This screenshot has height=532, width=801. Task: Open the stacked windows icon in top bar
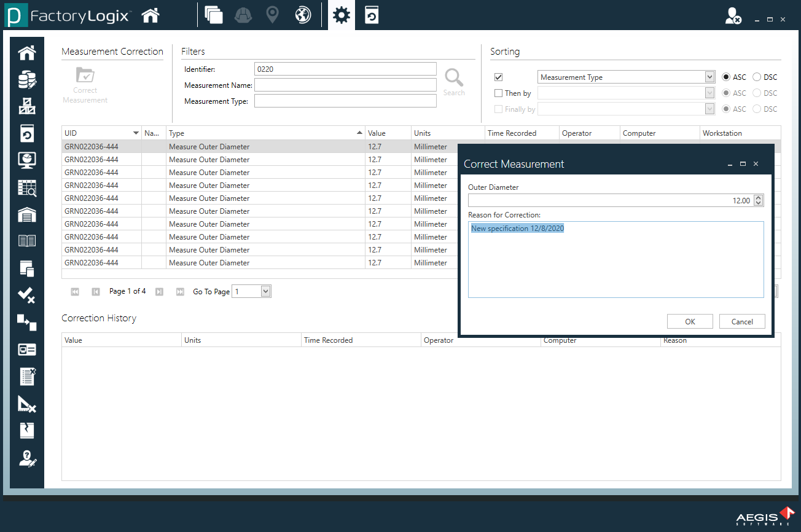pyautogui.click(x=214, y=16)
